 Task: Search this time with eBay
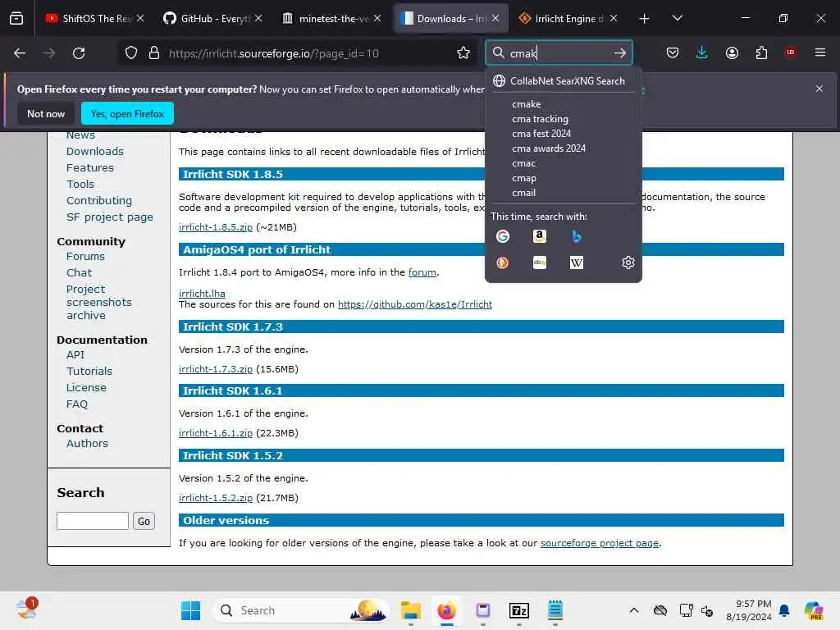click(x=540, y=262)
